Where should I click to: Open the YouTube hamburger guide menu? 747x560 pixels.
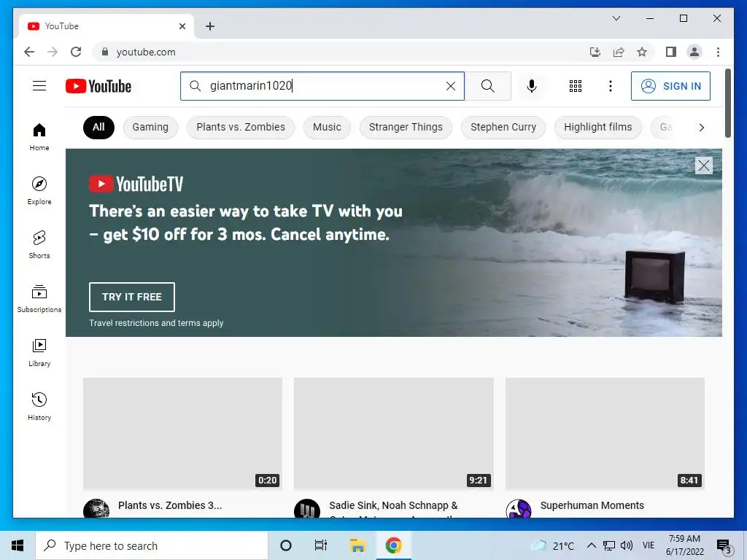click(x=39, y=86)
